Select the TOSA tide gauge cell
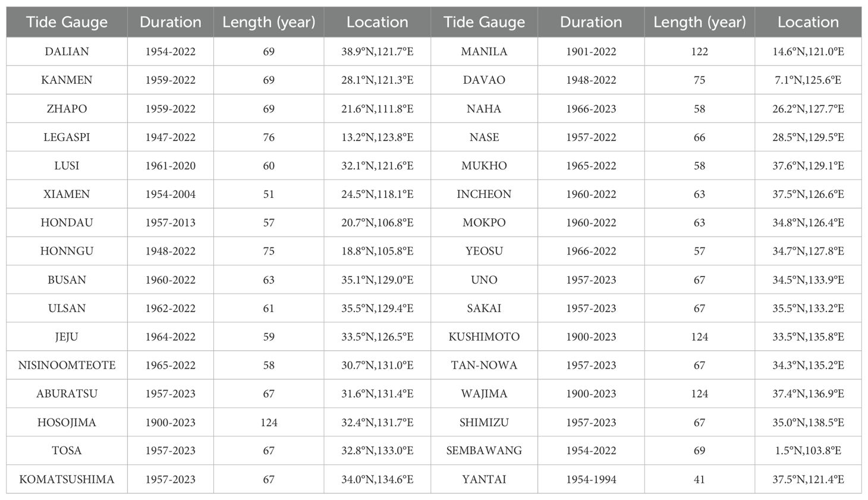This screenshot has height=500, width=868. (67, 451)
